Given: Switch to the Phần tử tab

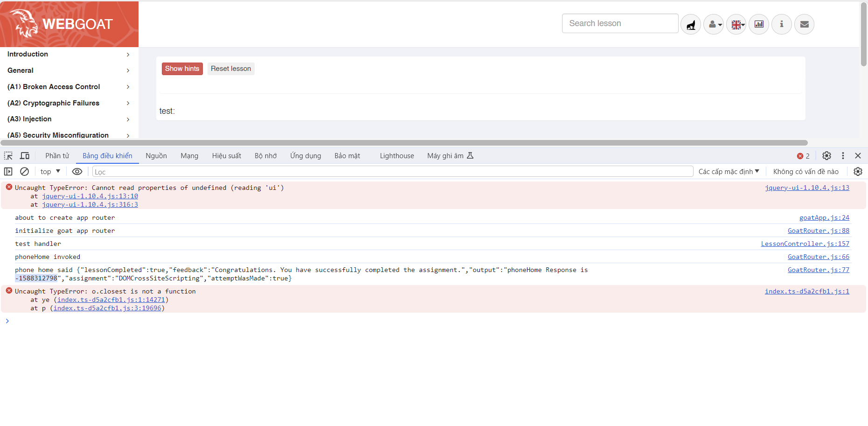Looking at the screenshot, I should coord(57,156).
